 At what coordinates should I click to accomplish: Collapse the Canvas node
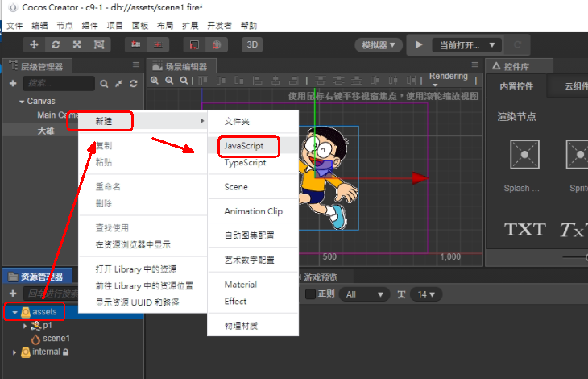[x=22, y=102]
